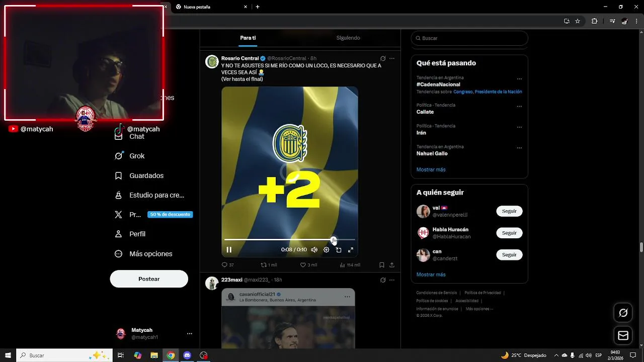The height and width of the screenshot is (362, 644).
Task: Click the Postear button
Action: [149, 279]
